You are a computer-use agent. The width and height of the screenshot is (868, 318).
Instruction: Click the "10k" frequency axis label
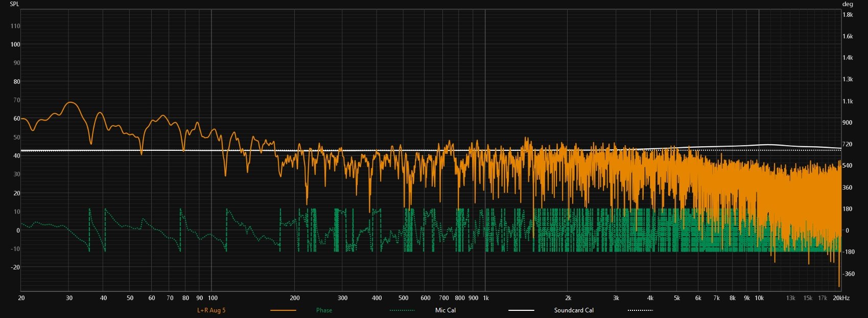[759, 298]
